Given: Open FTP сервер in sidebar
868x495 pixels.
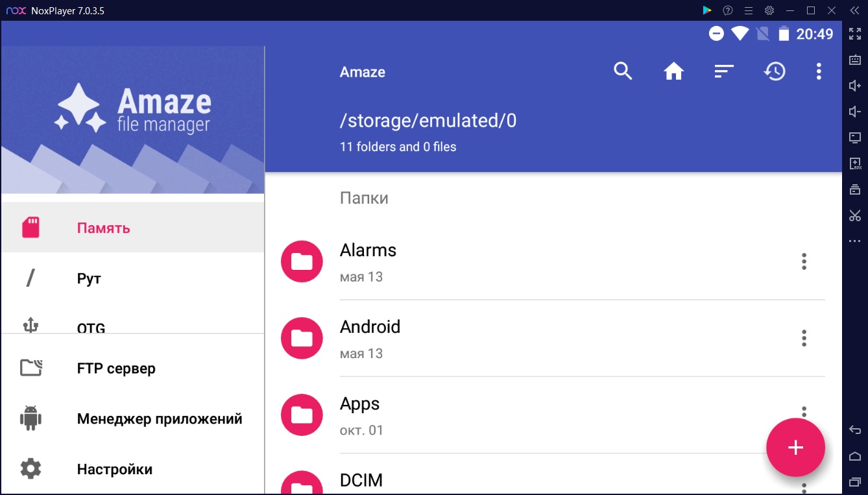Looking at the screenshot, I should 132,368.
